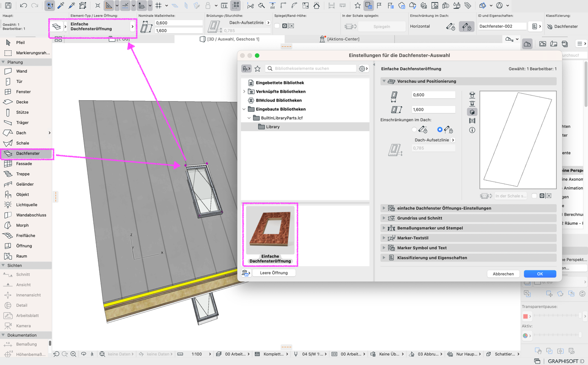Collapse the Planung toolbox section
The height and width of the screenshot is (365, 588).
point(3,62)
